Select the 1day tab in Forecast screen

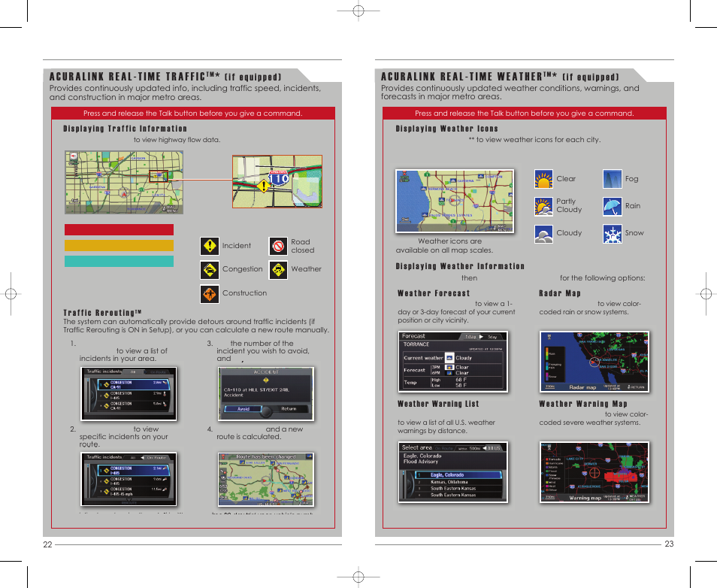point(470,337)
